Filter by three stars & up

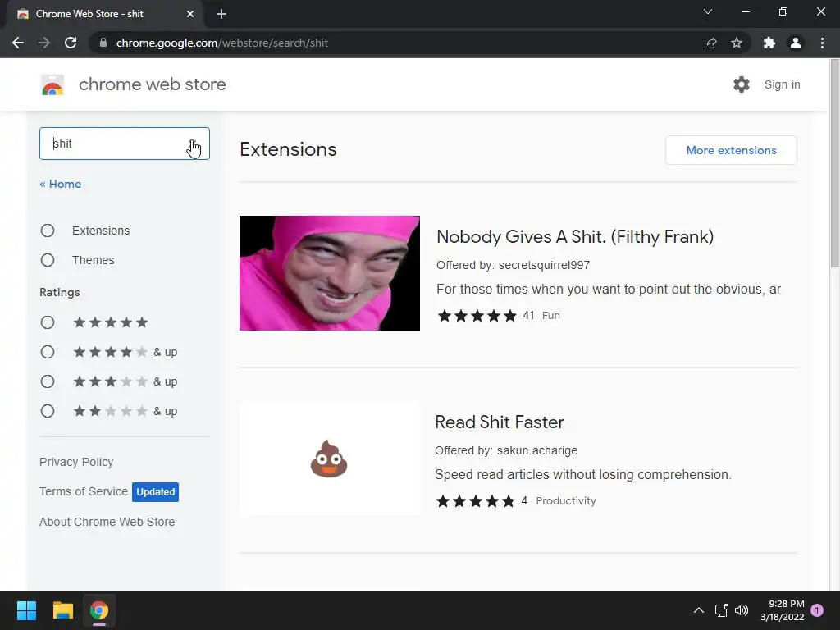point(48,381)
